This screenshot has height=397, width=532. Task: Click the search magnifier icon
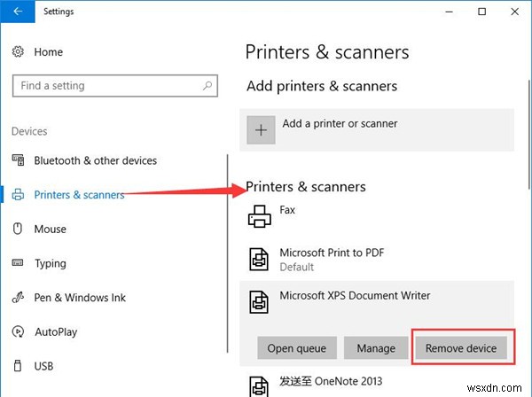(x=208, y=86)
